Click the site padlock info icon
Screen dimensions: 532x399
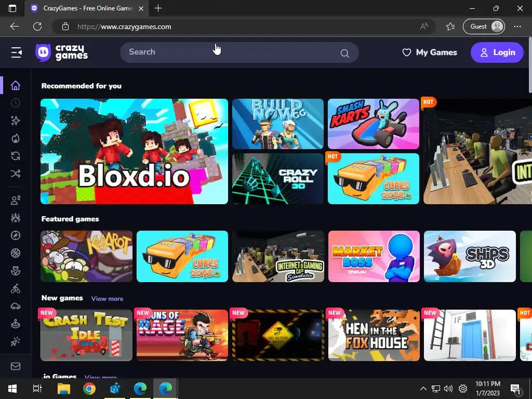click(65, 26)
